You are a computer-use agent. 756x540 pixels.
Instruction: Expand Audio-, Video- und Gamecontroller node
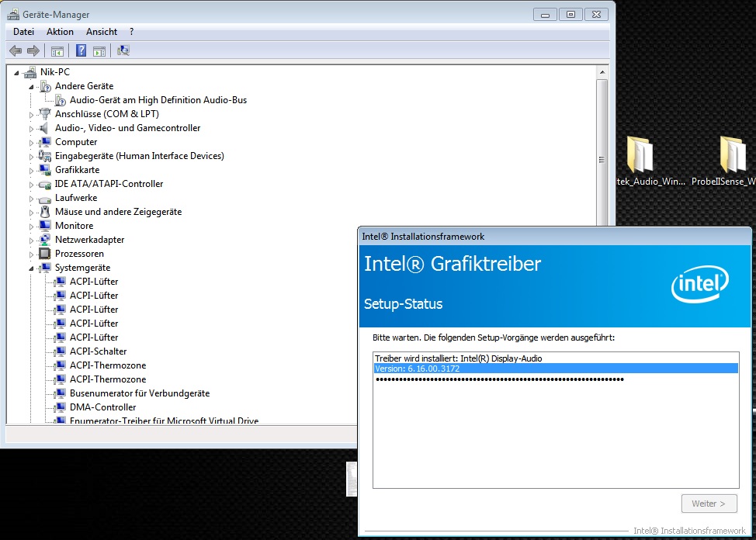31,129
